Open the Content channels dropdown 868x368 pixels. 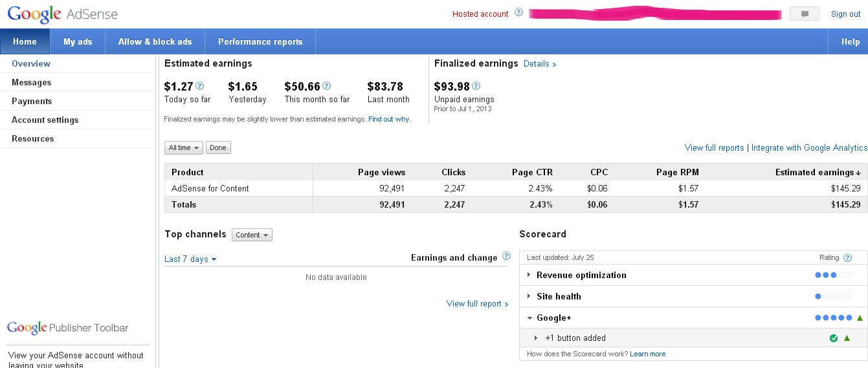point(252,235)
